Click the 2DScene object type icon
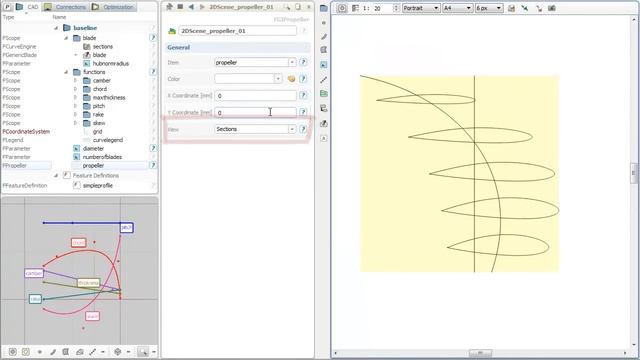 [172, 31]
